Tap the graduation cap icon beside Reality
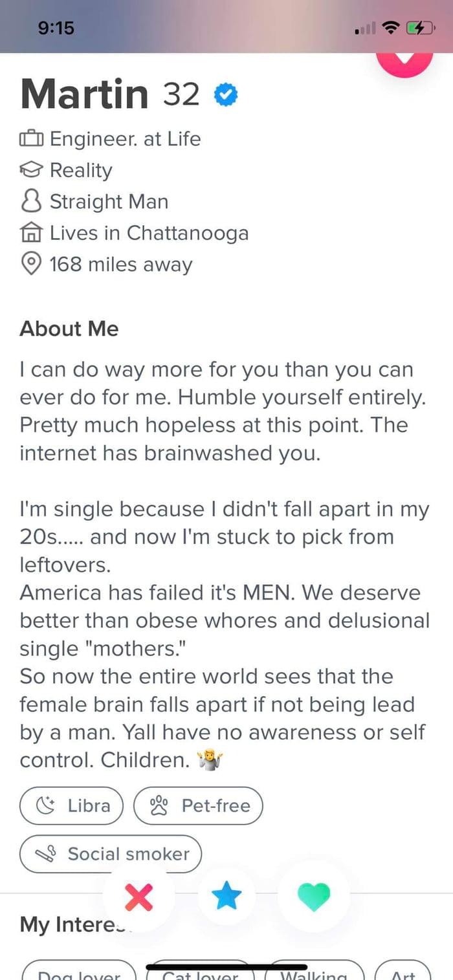 coord(30,169)
